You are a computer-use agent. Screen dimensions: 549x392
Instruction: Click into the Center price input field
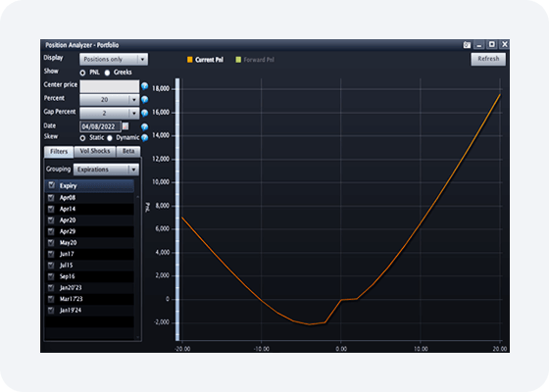pos(109,86)
